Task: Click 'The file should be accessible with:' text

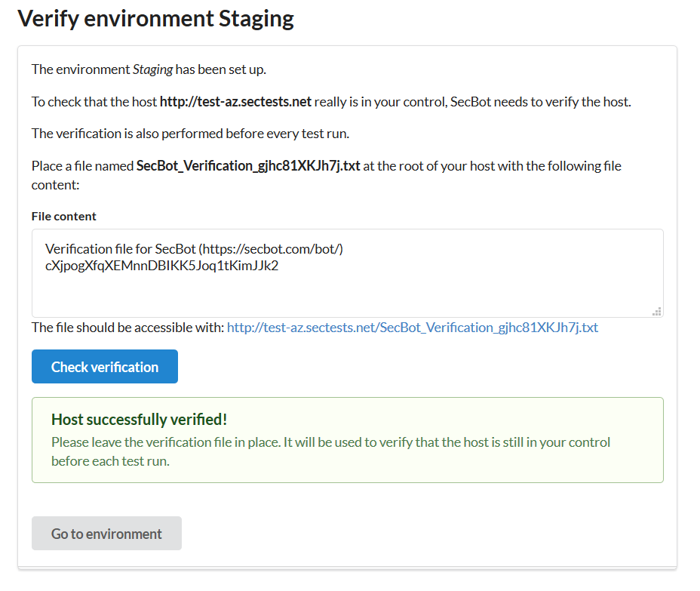Action: [x=127, y=328]
